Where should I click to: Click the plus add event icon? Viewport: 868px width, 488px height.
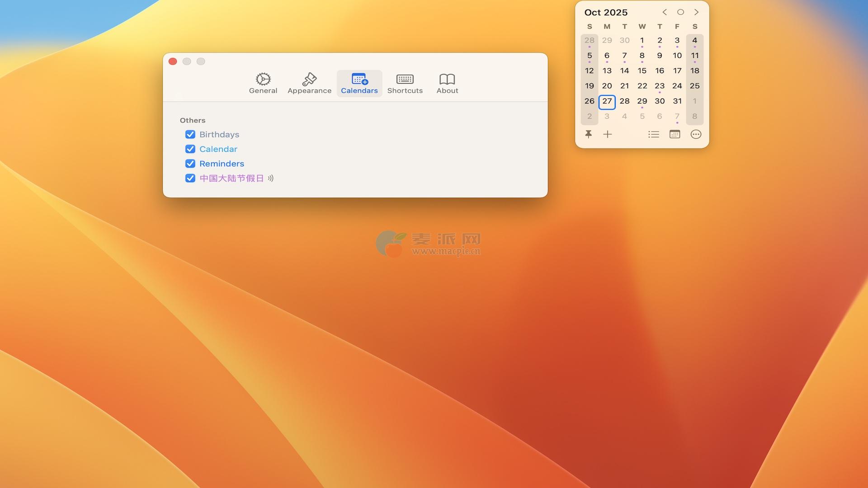pyautogui.click(x=608, y=134)
